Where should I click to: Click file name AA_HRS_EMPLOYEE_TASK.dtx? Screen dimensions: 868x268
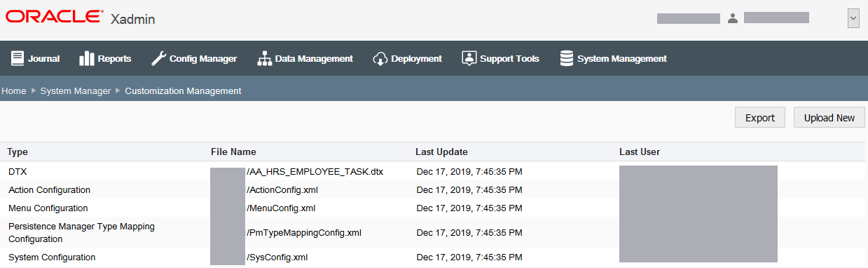[x=315, y=171]
